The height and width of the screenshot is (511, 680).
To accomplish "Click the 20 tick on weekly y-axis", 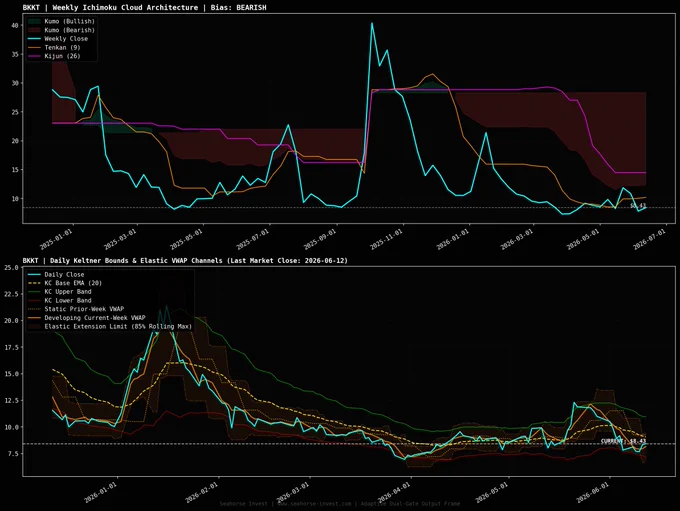I will 15,141.
